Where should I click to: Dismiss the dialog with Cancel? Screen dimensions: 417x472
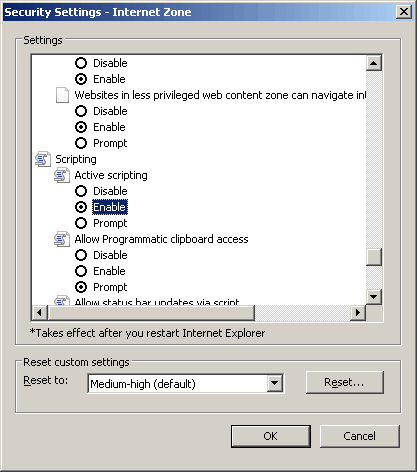(x=360, y=436)
